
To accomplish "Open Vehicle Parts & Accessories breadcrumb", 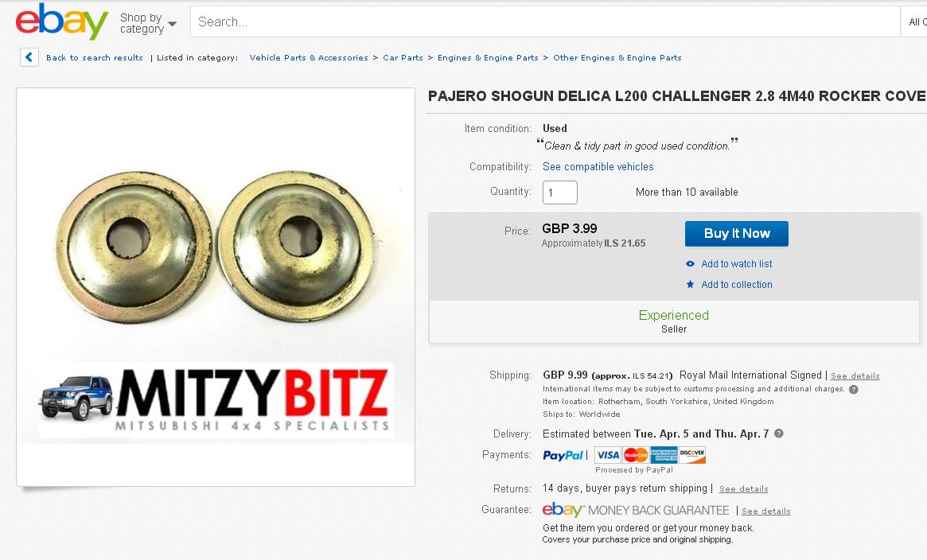I will (309, 57).
